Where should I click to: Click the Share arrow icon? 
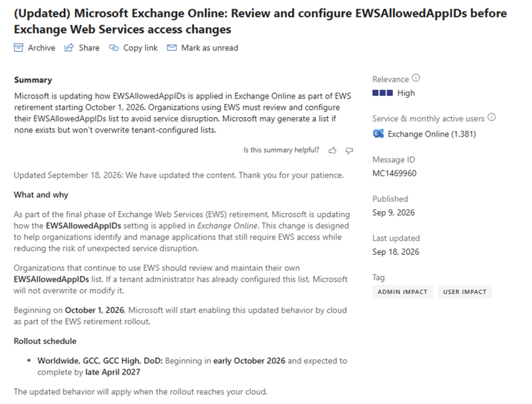pyautogui.click(x=69, y=47)
